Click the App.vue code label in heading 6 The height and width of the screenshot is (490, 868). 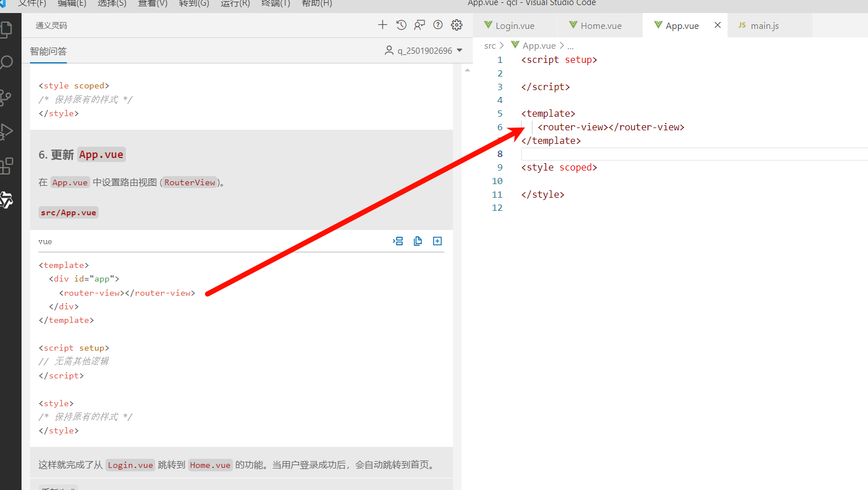(101, 155)
